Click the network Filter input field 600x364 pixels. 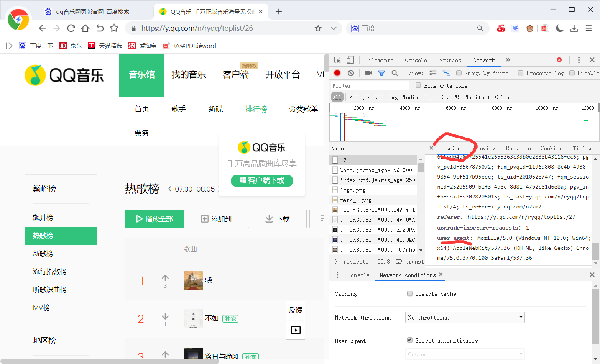(370, 85)
